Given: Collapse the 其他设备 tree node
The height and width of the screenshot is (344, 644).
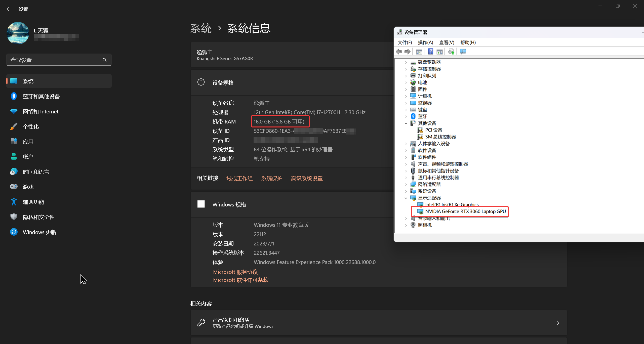Looking at the screenshot, I should (406, 123).
